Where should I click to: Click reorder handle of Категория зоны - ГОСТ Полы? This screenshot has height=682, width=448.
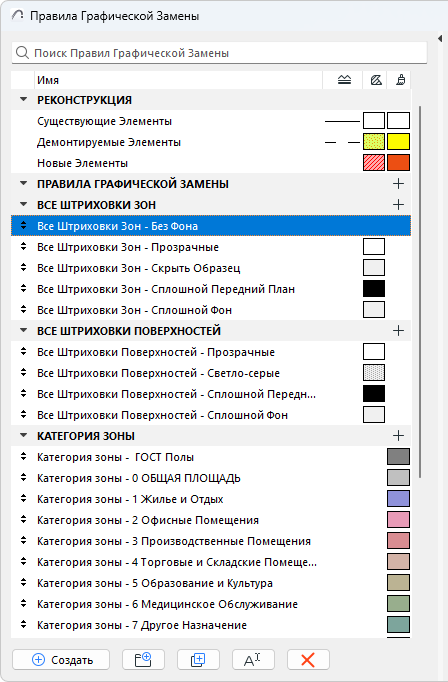pos(23,456)
